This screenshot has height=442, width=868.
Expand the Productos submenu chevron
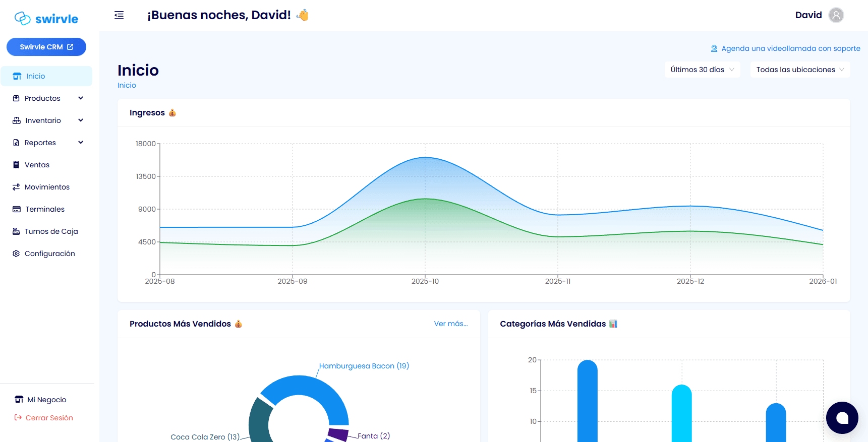[x=81, y=98]
